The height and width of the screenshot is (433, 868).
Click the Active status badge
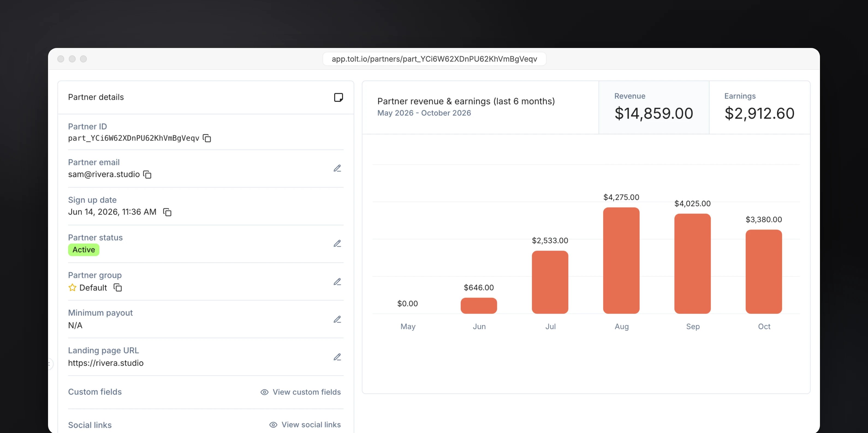coord(84,250)
